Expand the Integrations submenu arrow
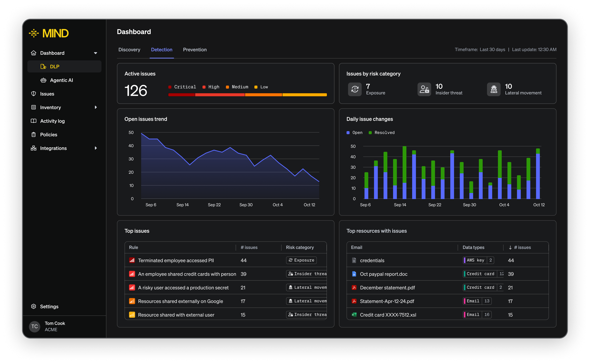590x364 pixels. (x=96, y=148)
